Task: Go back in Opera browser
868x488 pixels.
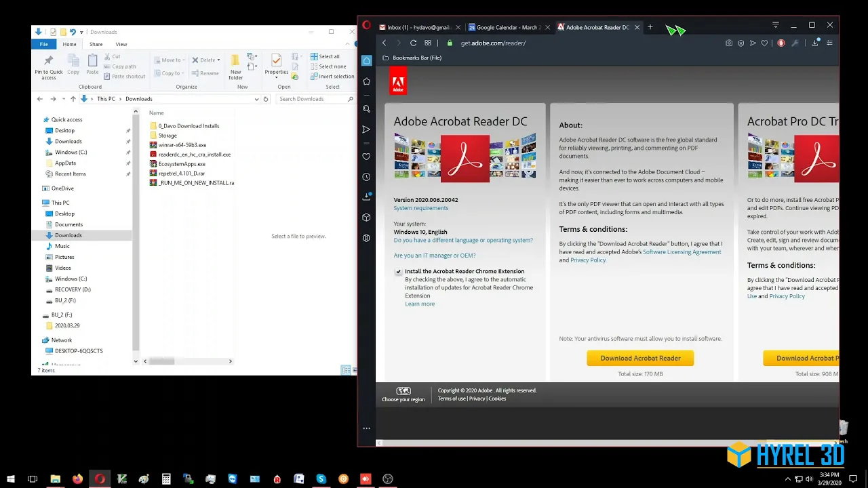Action: [384, 43]
